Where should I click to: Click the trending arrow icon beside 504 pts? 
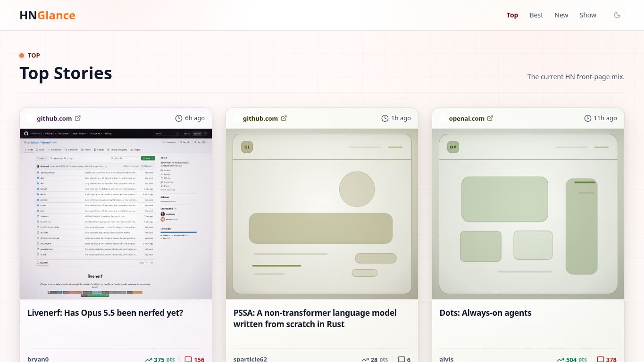pyautogui.click(x=560, y=360)
